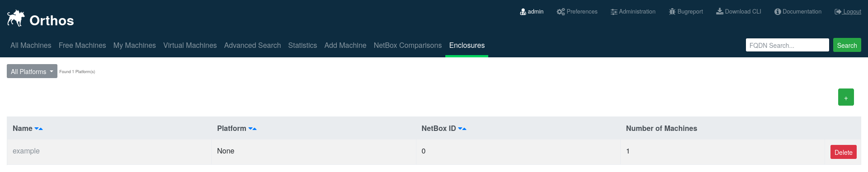Image resolution: width=868 pixels, height=172 pixels.
Task: Click the admin username label
Action: [x=536, y=12]
